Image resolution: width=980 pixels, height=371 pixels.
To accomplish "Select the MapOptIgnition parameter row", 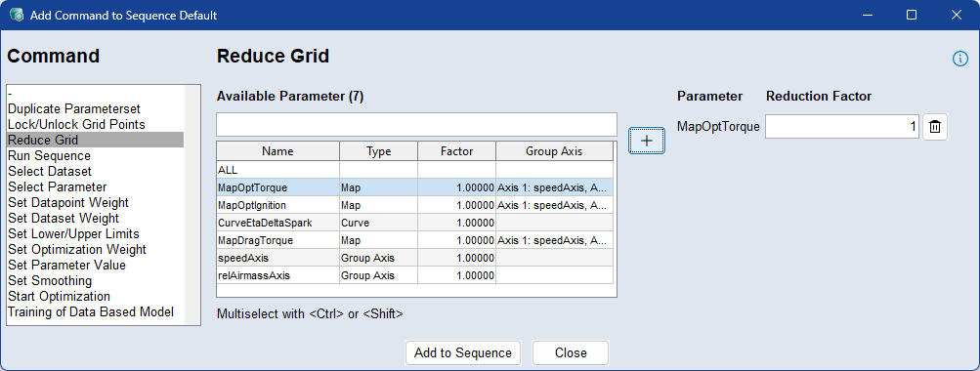I will click(415, 205).
